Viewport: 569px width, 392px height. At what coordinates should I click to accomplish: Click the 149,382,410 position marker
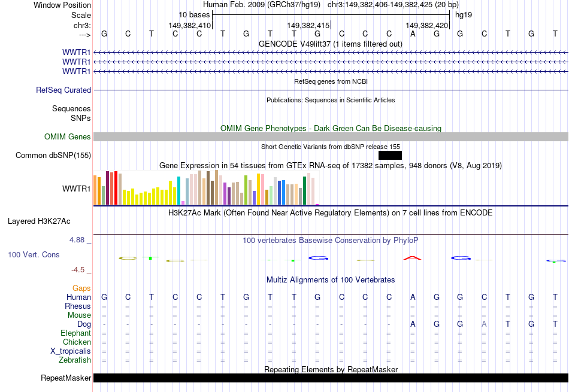[x=190, y=25]
